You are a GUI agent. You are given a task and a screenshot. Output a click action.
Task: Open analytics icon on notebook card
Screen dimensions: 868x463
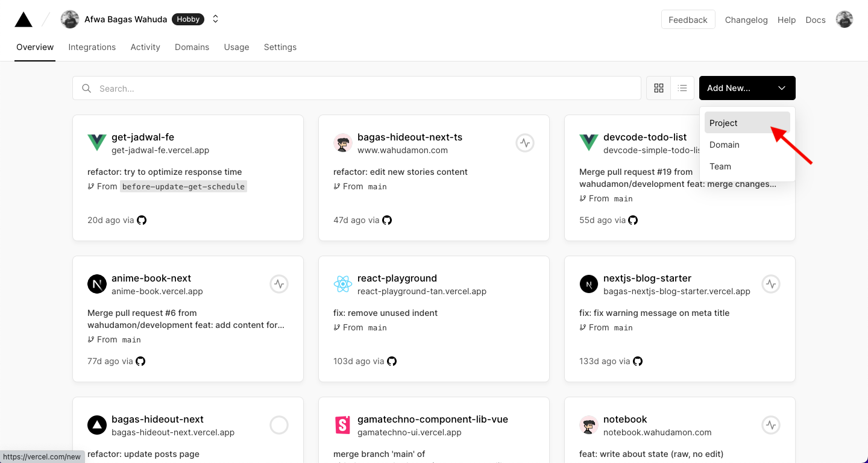[771, 425]
